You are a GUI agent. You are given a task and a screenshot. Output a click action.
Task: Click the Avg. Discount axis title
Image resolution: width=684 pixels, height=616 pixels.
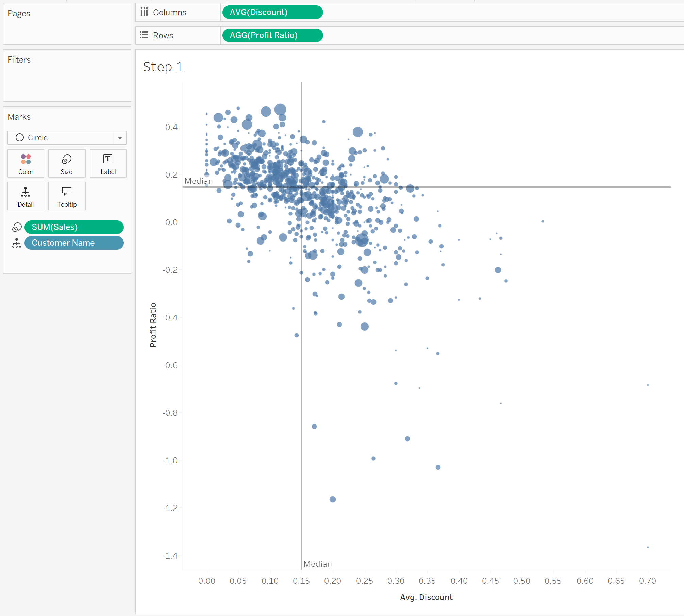[426, 597]
